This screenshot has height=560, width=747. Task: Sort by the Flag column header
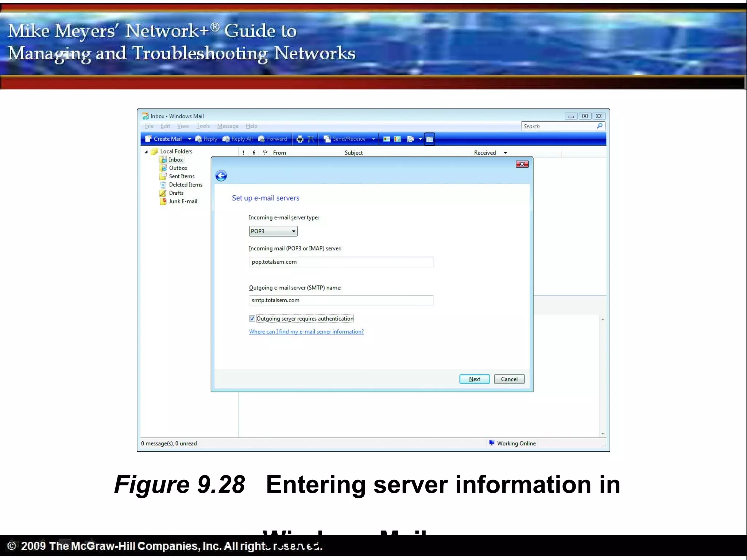coord(265,153)
